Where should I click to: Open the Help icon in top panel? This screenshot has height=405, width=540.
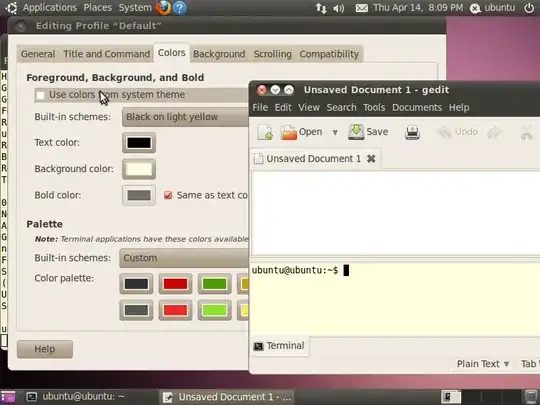click(x=179, y=8)
